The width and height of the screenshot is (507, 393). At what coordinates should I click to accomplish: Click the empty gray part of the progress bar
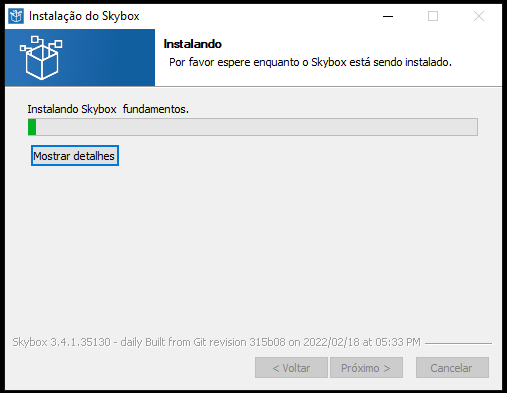[257, 127]
